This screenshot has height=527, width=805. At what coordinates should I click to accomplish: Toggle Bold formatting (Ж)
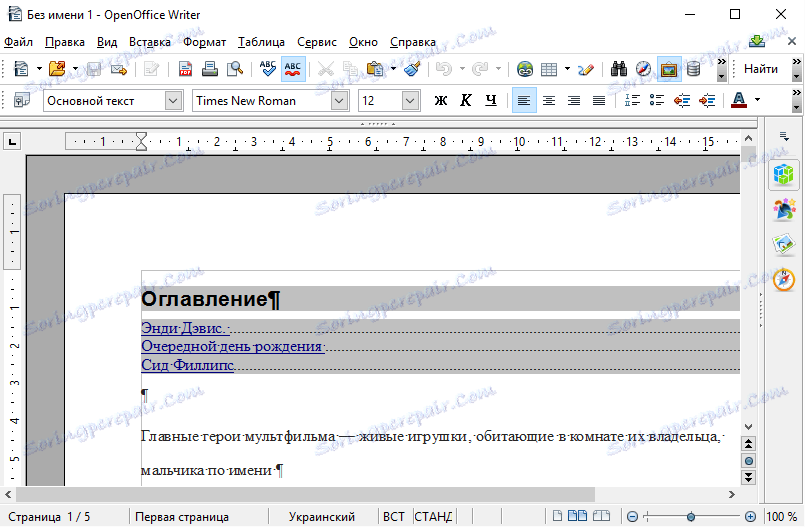tap(440, 100)
